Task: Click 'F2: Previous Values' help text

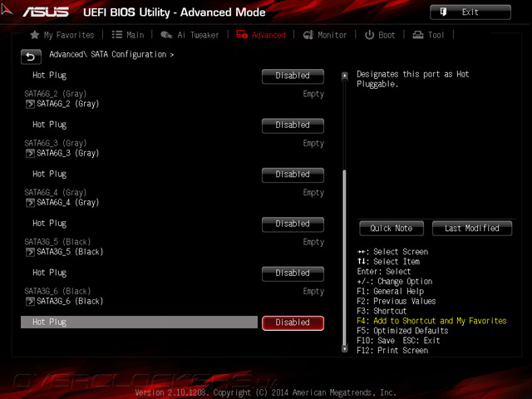Action: (397, 301)
